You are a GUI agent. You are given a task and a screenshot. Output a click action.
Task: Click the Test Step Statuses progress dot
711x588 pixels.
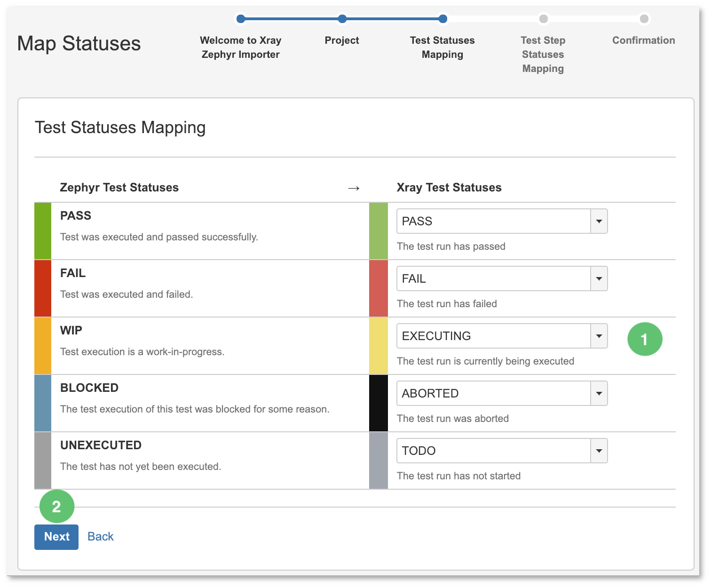click(544, 19)
